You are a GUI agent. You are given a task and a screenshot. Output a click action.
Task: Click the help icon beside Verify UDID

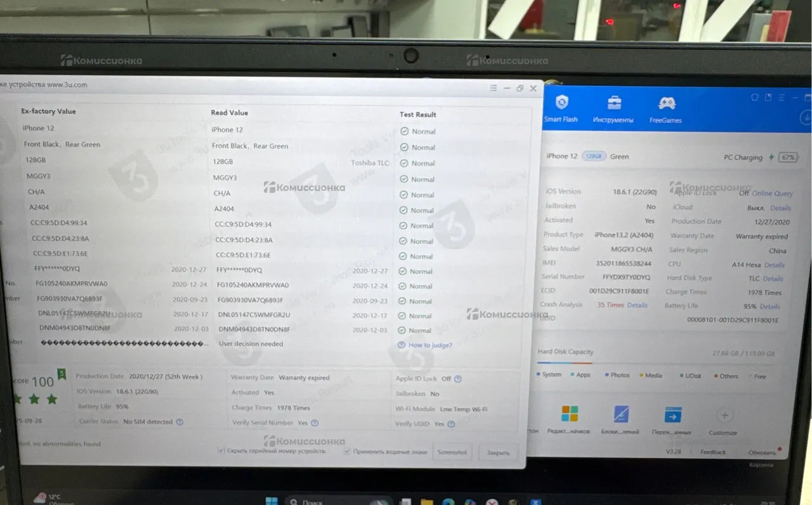click(x=452, y=424)
